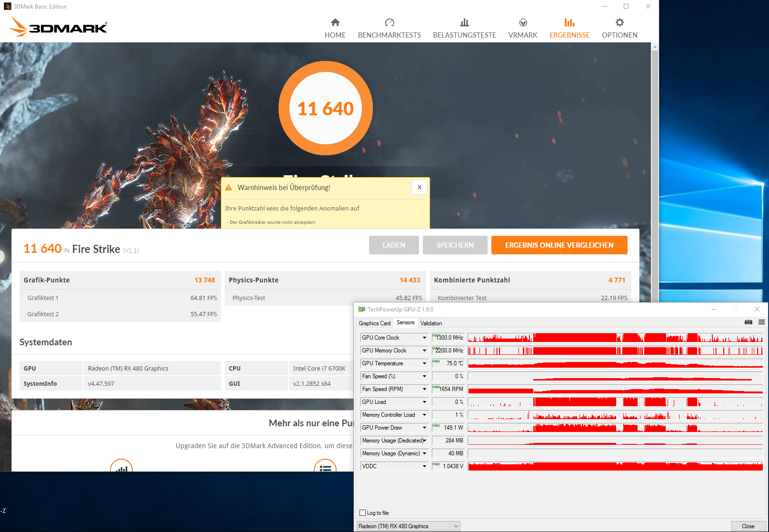Open the BENCHMARKTESTS gauge icon
Screen dimensions: 769x532
point(389,22)
